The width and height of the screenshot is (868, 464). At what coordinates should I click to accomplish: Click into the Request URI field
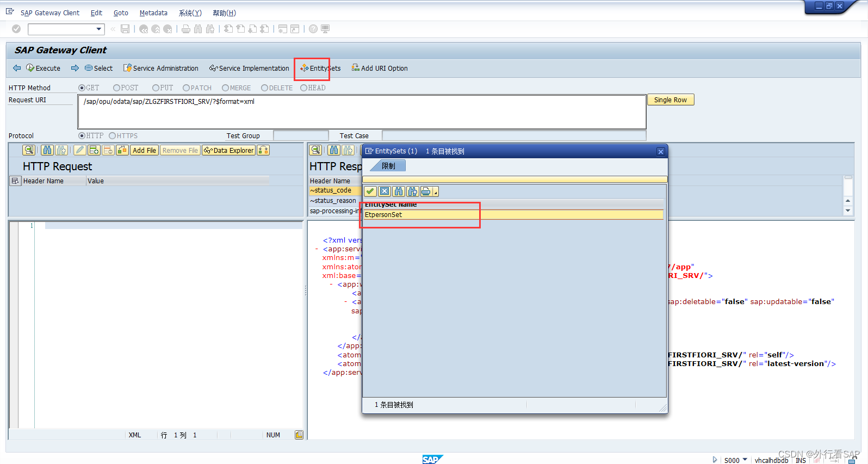pos(362,112)
